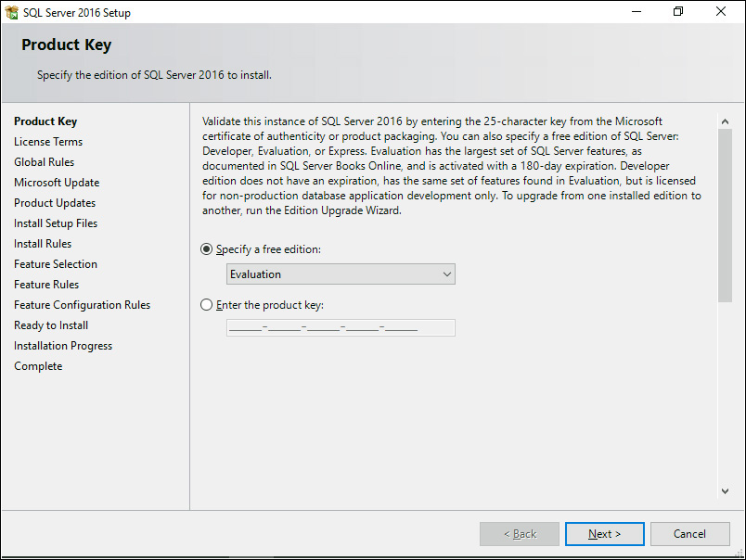This screenshot has width=746, height=560.
Task: Select the Feature Selection step in sidebar
Action: 56,264
